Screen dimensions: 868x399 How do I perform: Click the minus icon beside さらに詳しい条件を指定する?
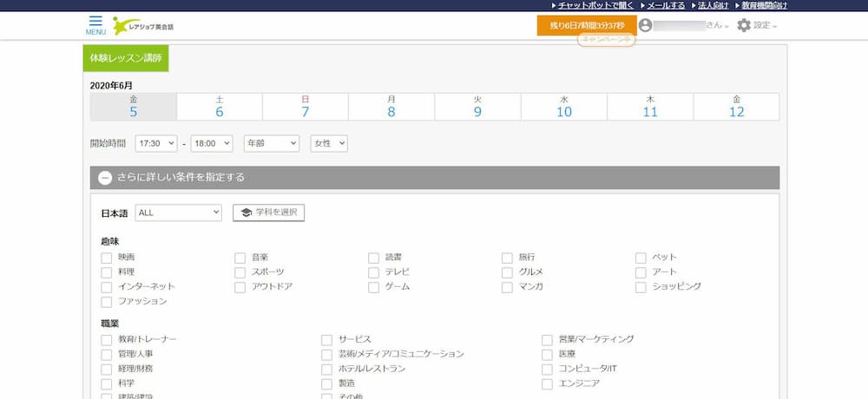[105, 178]
